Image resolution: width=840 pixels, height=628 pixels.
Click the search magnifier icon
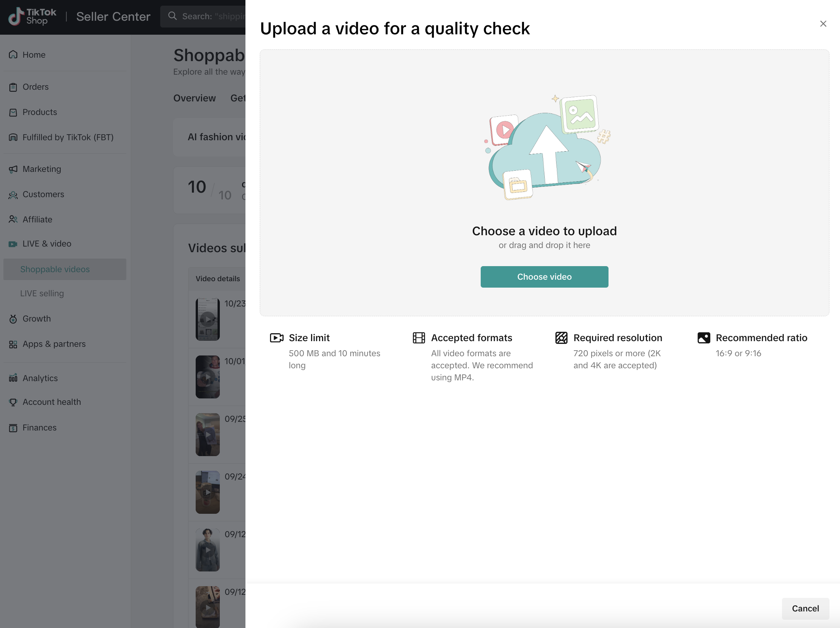point(172,16)
